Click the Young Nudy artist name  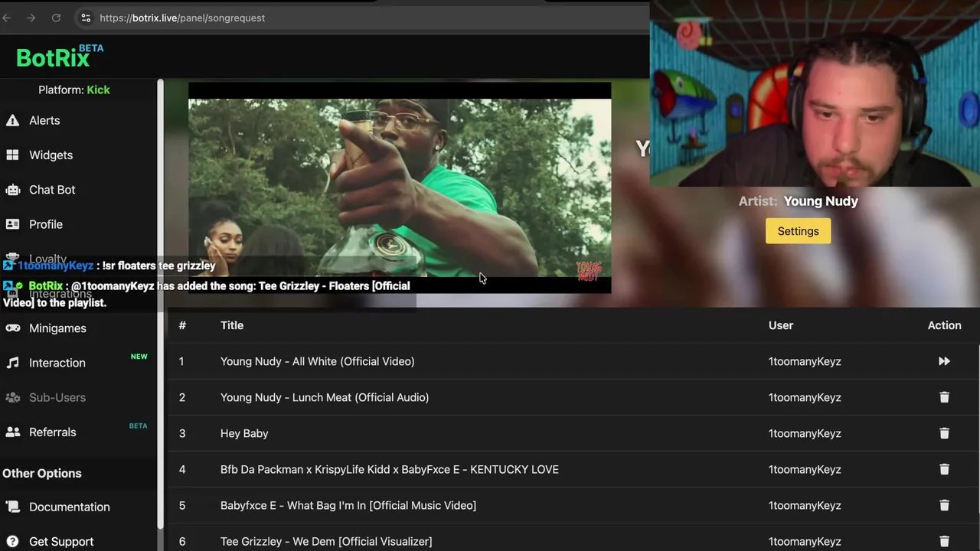point(821,201)
